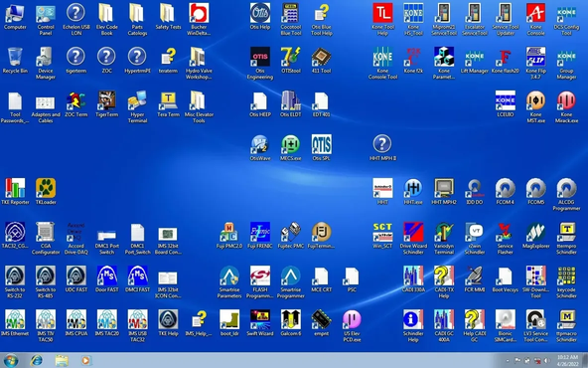Open the 411 Tool chip icon
Screen dimensions: 588x368
pos(322,60)
